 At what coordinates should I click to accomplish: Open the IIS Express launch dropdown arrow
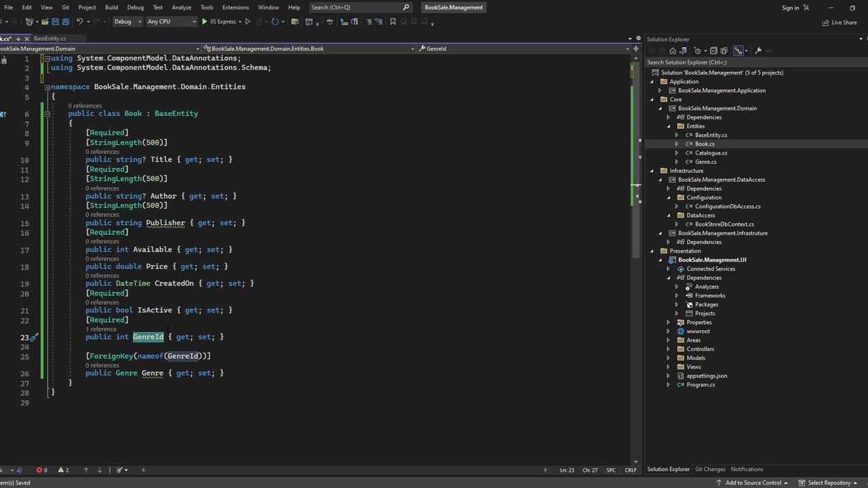(x=240, y=22)
